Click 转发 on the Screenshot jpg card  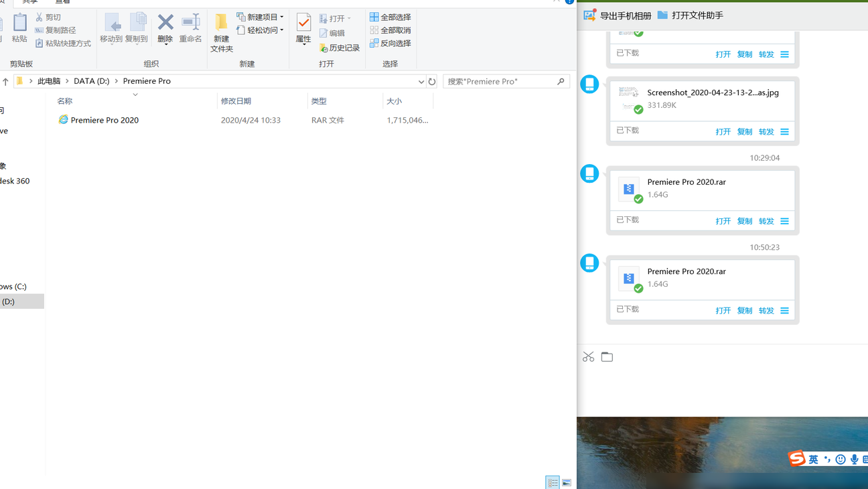766,132
